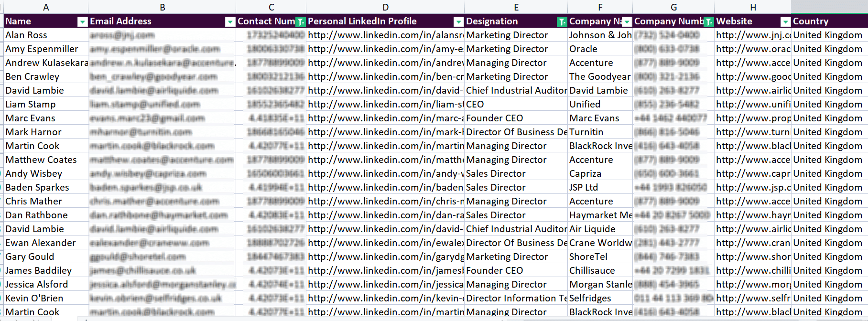Open the Email Address filter dropdown

tap(230, 22)
